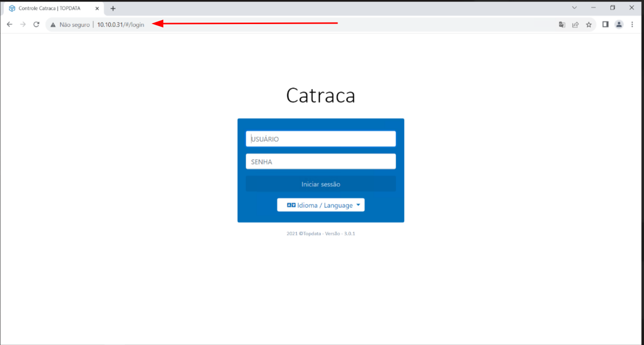Viewport: 644px width, 345px height.
Task: Click the browser profile avatar icon
Action: (619, 24)
